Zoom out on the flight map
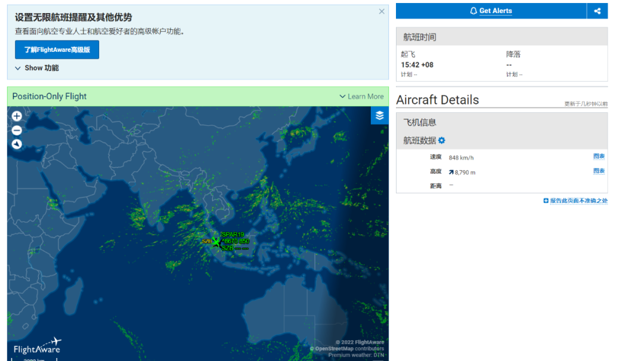This screenshot has height=361, width=644. pyautogui.click(x=17, y=130)
